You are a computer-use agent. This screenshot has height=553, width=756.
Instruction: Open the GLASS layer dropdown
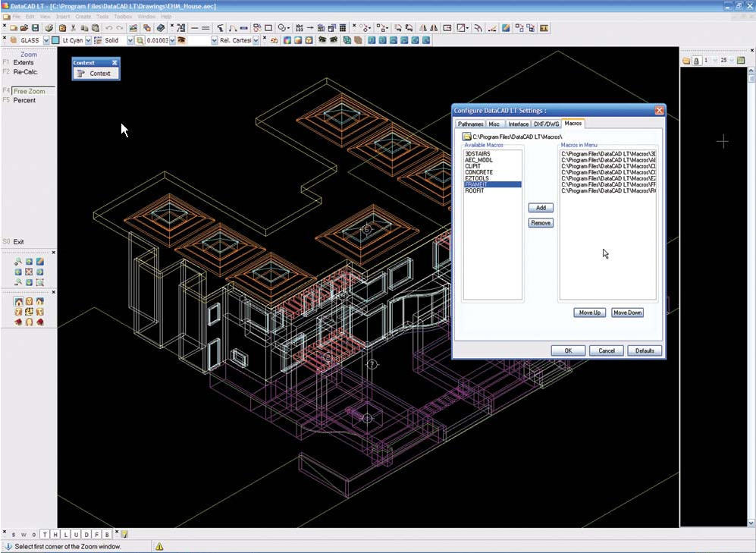pos(45,40)
